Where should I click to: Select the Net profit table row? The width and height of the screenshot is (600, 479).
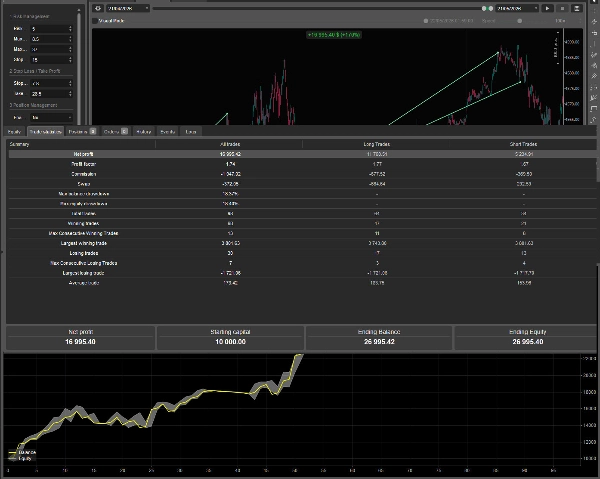coord(302,154)
